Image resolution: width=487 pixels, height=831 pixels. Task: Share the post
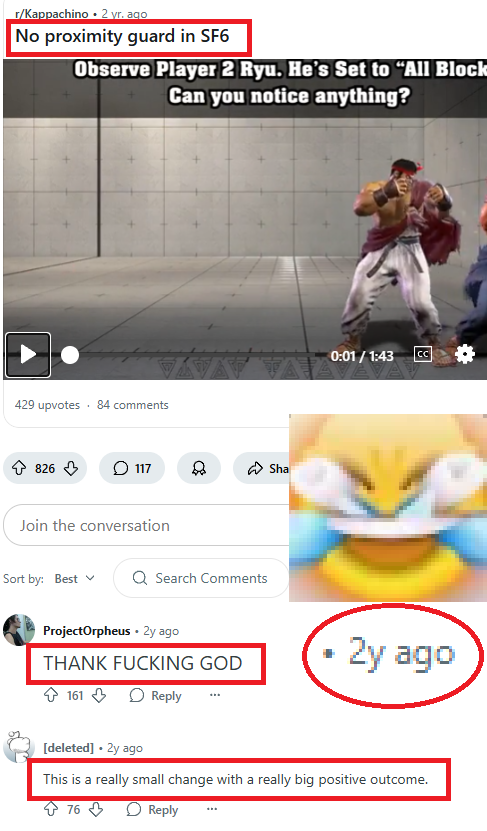tap(262, 468)
